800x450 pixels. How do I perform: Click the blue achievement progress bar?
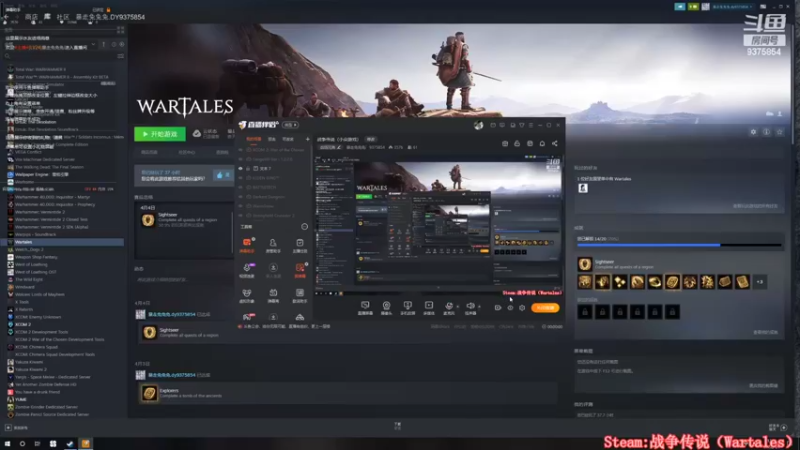coord(679,245)
